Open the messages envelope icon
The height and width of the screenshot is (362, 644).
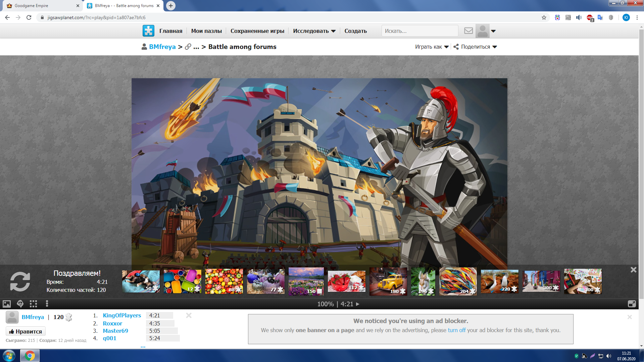coord(468,31)
